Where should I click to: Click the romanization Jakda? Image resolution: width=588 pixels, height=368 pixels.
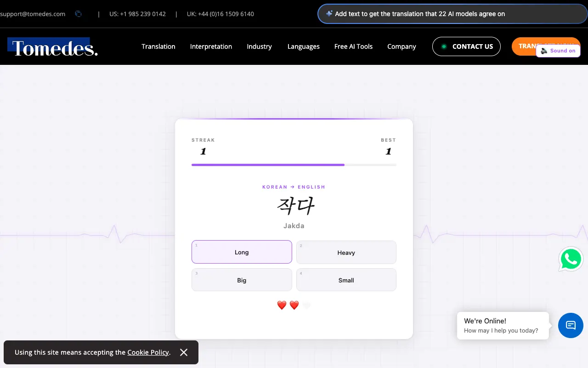[x=294, y=226]
